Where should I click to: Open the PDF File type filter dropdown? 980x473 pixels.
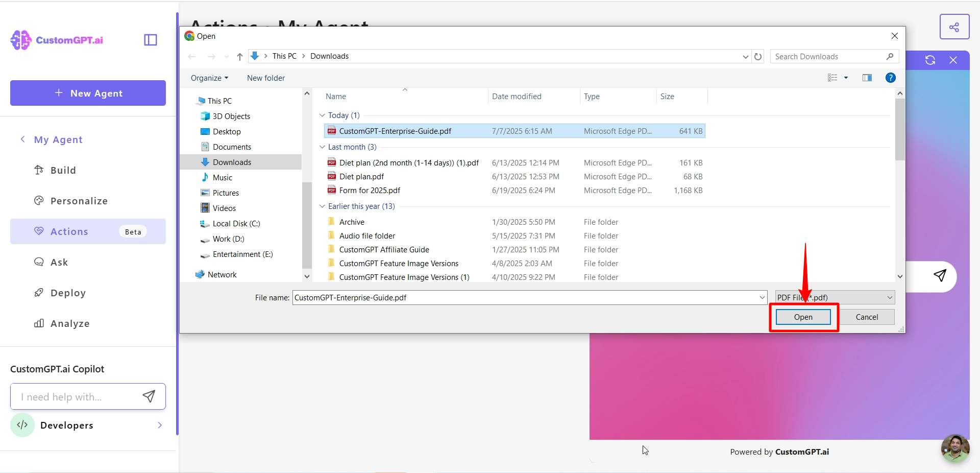click(x=835, y=297)
